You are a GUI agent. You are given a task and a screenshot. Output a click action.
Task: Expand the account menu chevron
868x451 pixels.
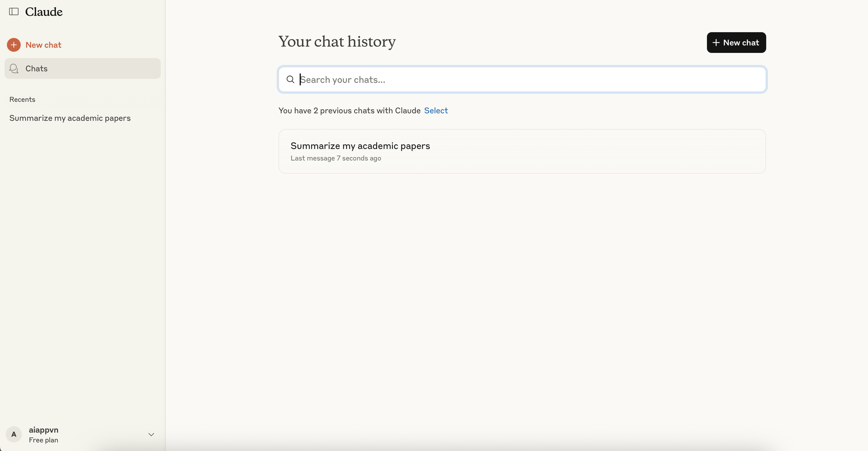151,435
